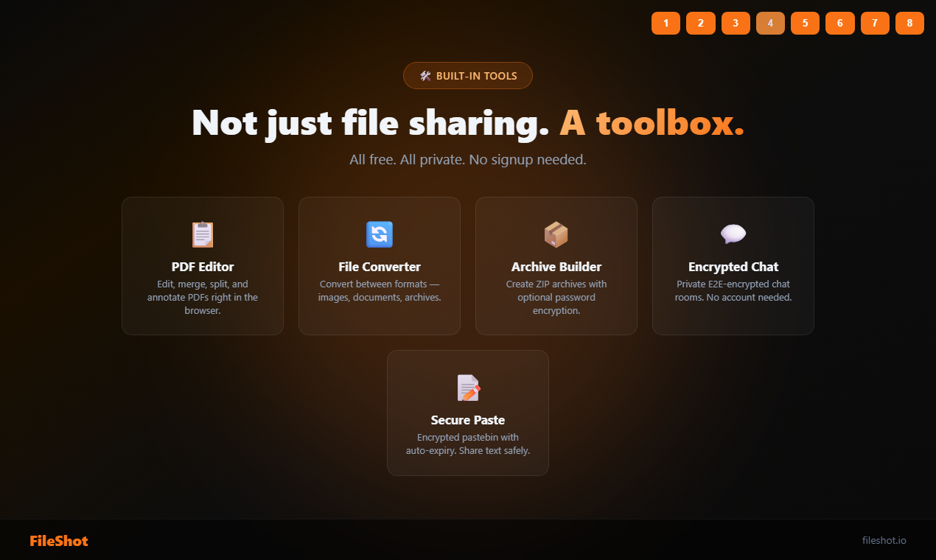
Task: Open the Archive Builder card
Action: tap(556, 265)
